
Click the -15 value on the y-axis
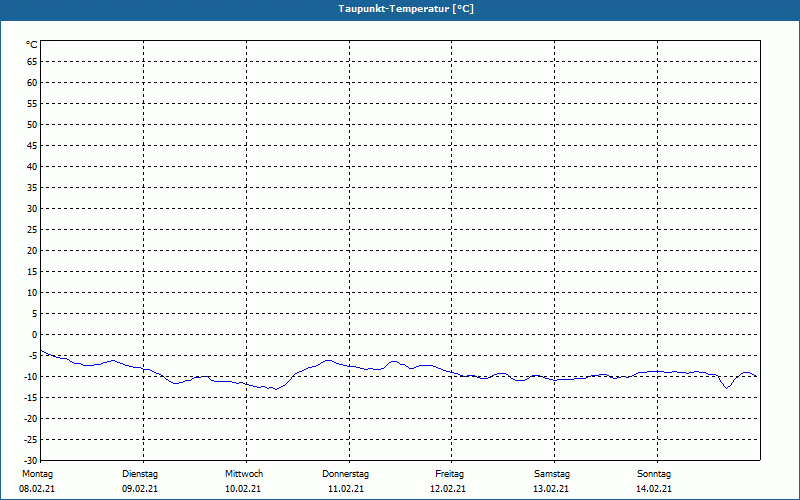pos(30,397)
